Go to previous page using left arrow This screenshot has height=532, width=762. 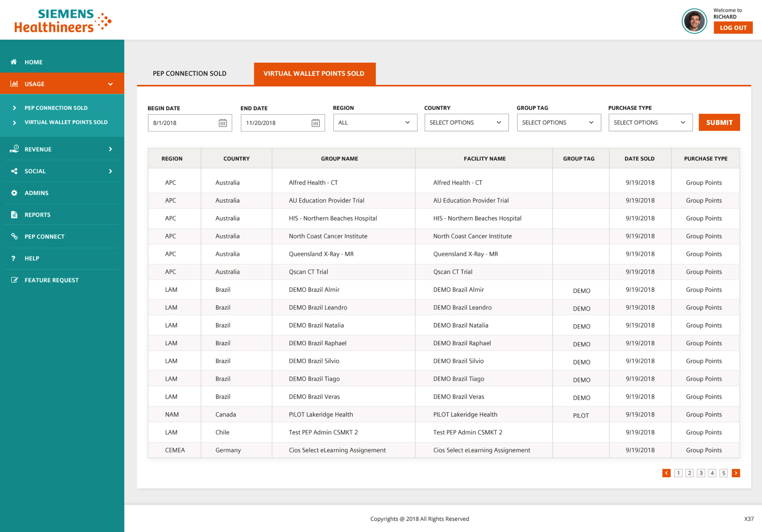pyautogui.click(x=666, y=473)
